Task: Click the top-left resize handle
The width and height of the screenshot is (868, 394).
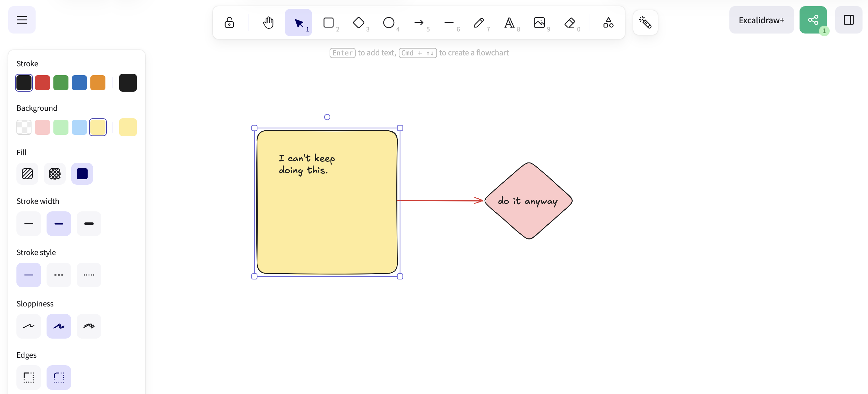Action: pos(254,128)
